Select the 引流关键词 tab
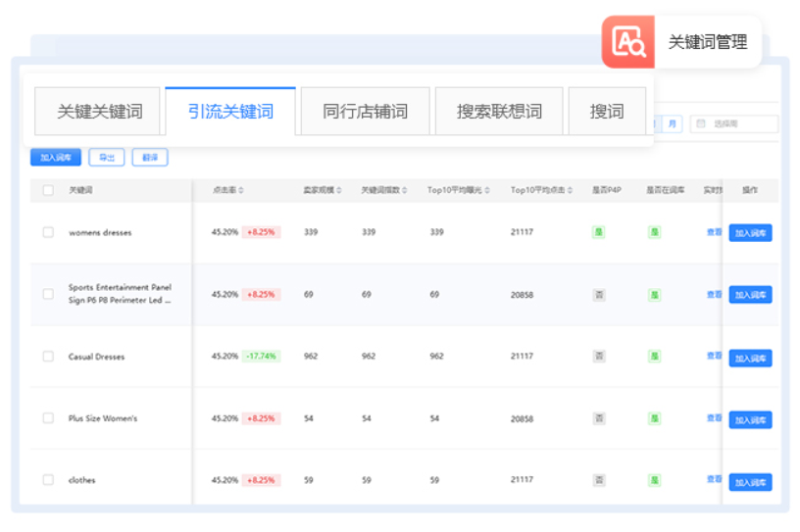 click(x=230, y=111)
